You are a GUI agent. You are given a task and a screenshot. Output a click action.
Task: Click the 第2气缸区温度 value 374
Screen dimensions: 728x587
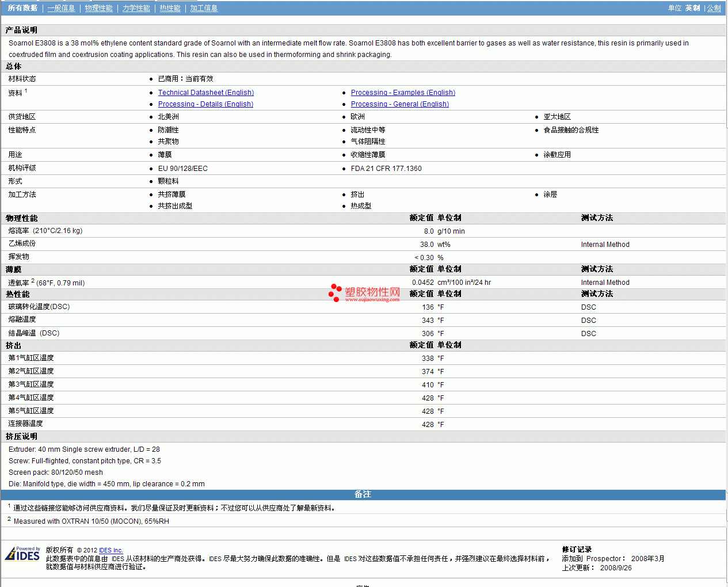pyautogui.click(x=428, y=372)
